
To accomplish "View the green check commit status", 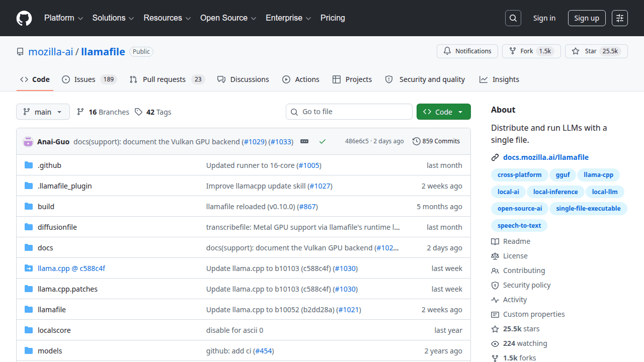I will 323,142.
